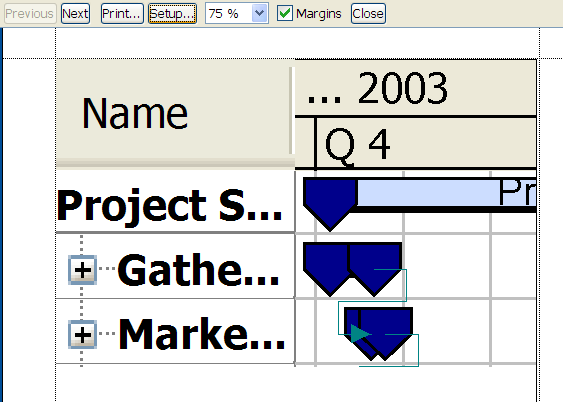This screenshot has width=563, height=402.
Task: Click the teal dependency arrow in Marke... row
Action: [360, 334]
